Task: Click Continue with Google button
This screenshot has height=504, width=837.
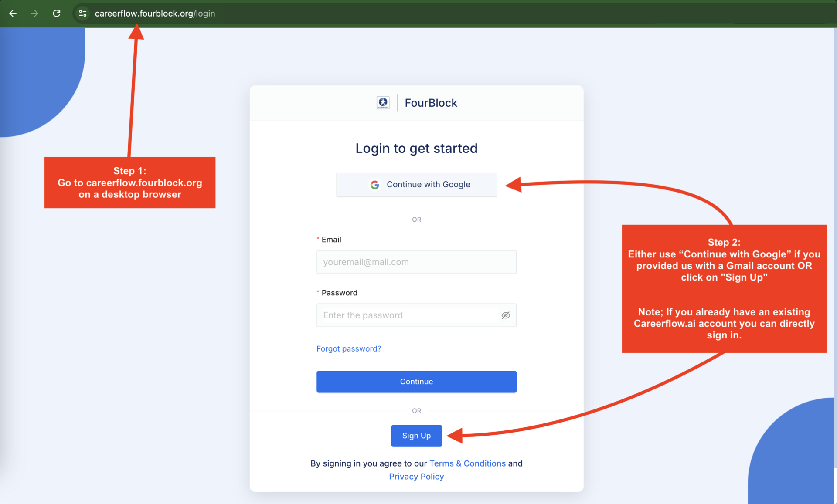Action: (416, 185)
